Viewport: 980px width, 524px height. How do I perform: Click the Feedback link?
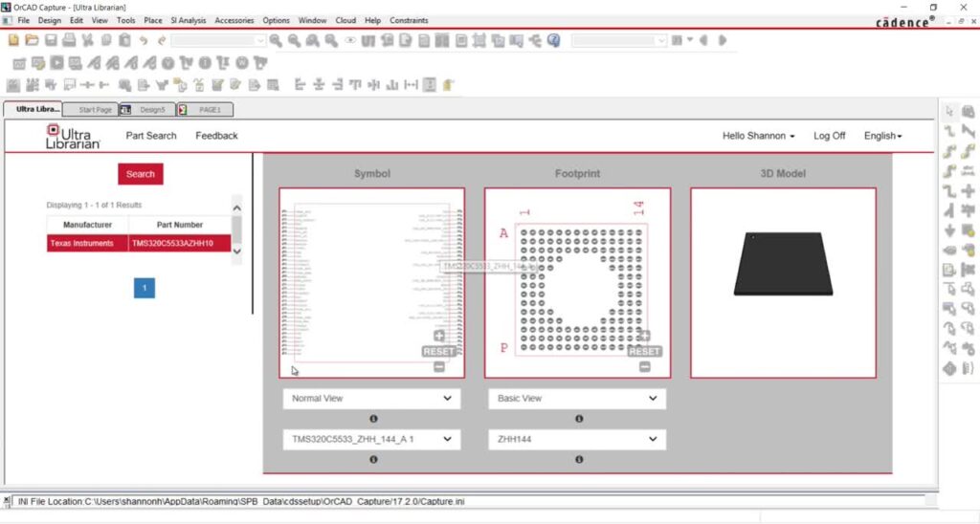point(216,136)
